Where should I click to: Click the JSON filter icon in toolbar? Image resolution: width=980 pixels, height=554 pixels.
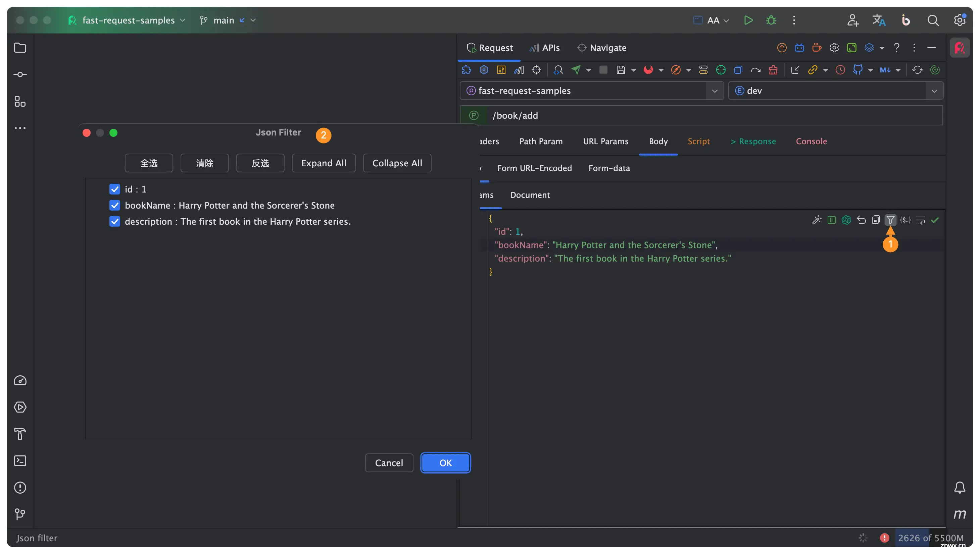(890, 219)
